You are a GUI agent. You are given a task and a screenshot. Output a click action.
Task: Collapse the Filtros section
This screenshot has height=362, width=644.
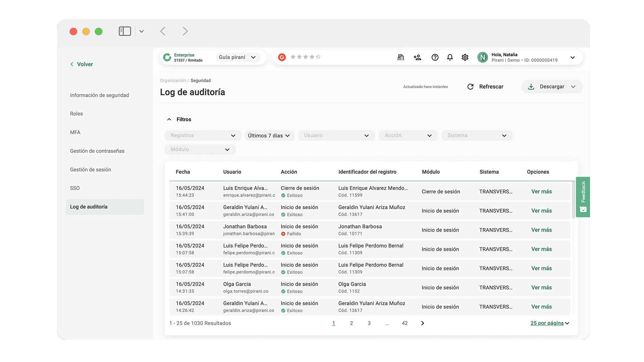(169, 119)
